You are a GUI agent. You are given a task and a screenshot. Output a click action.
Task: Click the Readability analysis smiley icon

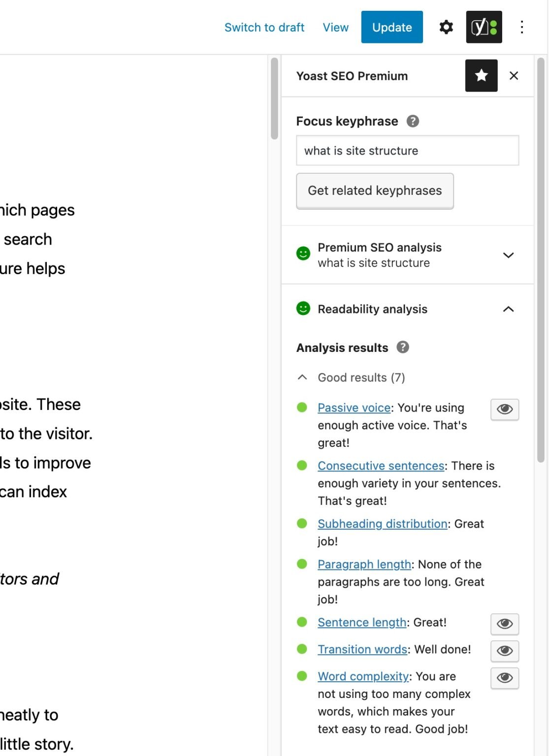(303, 309)
